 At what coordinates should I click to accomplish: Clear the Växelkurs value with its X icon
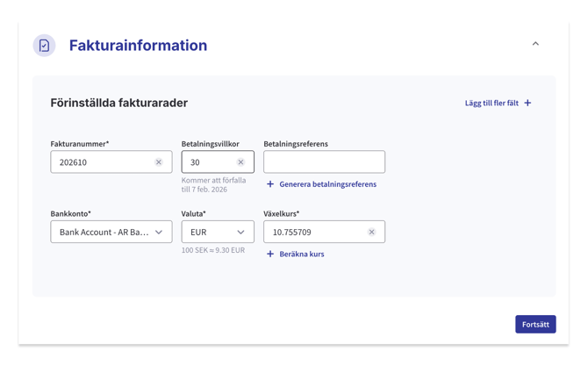pyautogui.click(x=371, y=233)
